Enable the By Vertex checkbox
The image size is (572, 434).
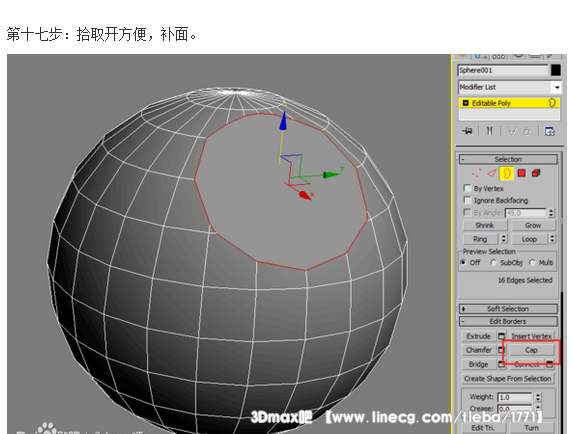pyautogui.click(x=467, y=188)
